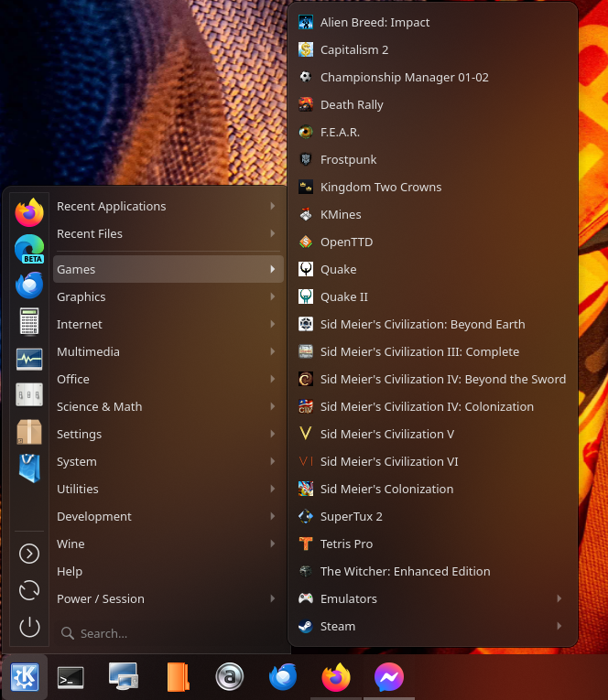Select the Multimedia category
The height and width of the screenshot is (700, 608).
click(x=167, y=351)
